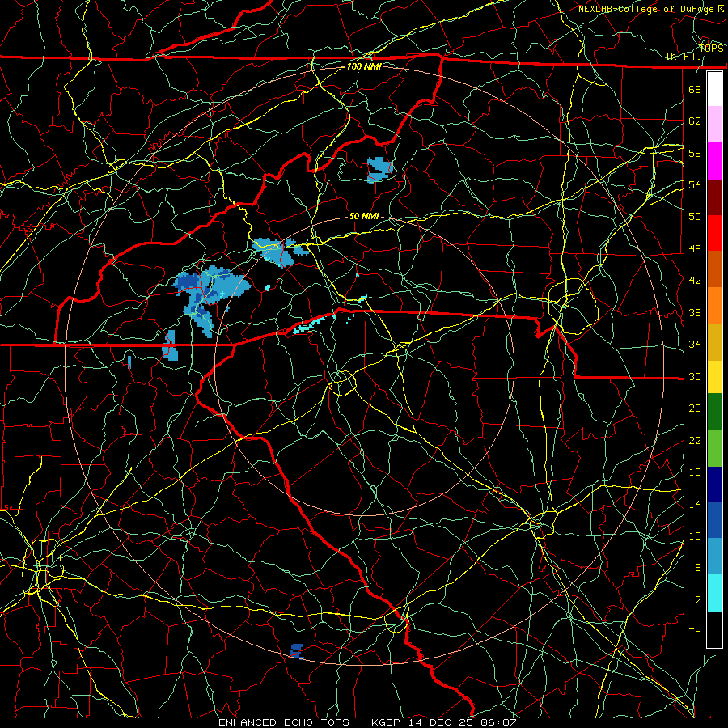Image resolution: width=728 pixels, height=728 pixels.
Task: Select the light blue swatch on the scale
Action: (714, 557)
